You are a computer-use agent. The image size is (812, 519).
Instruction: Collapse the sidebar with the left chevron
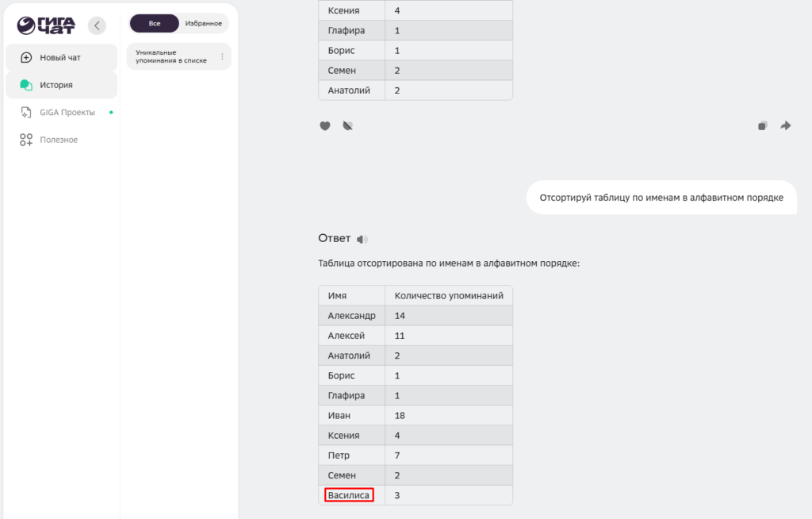tap(97, 25)
